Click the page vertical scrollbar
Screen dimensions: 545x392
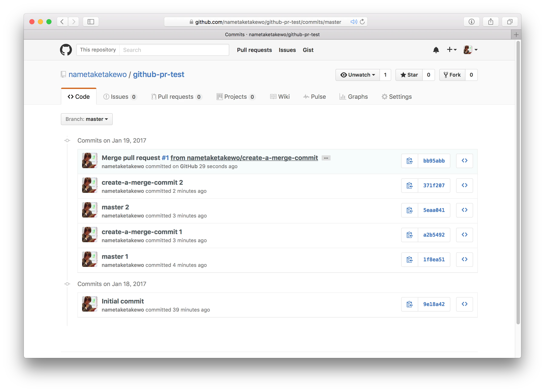(518, 183)
